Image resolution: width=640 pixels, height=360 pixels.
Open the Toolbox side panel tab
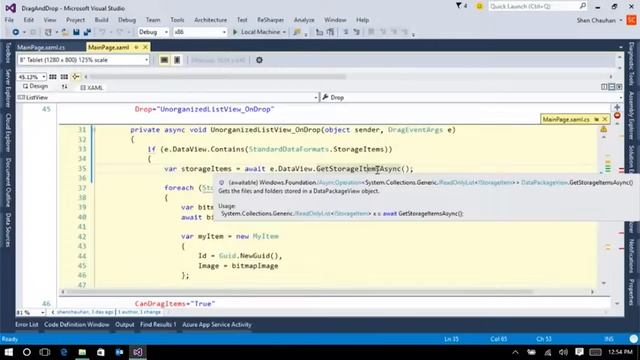8,53
